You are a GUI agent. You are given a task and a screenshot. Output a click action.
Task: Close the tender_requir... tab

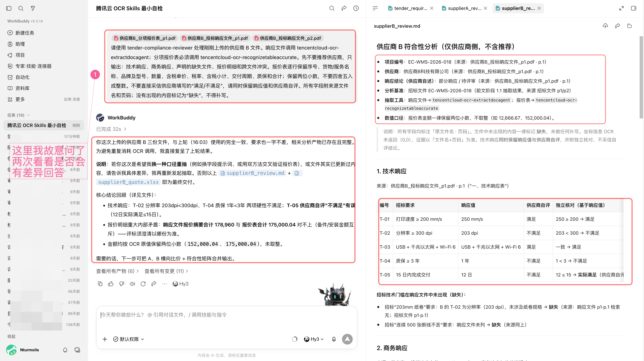coord(432,8)
